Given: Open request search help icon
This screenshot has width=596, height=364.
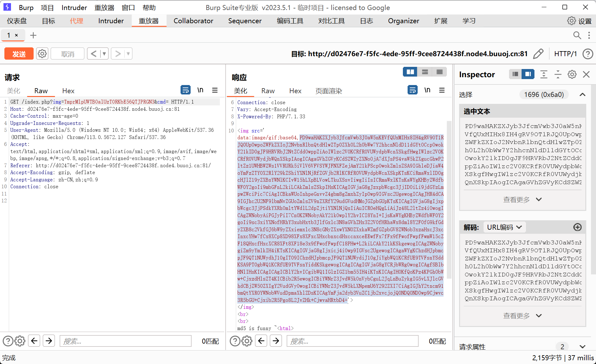Looking at the screenshot, I should (8, 341).
